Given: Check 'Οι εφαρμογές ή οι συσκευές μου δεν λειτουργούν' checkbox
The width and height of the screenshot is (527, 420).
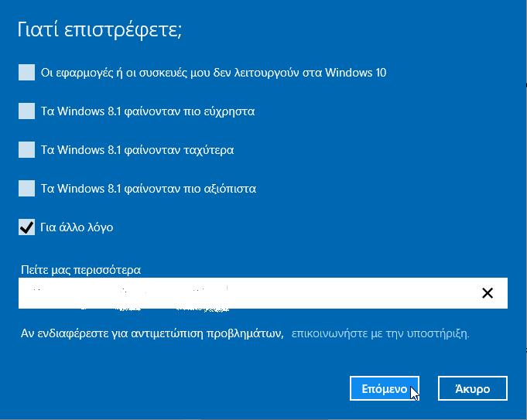Looking at the screenshot, I should (27, 73).
